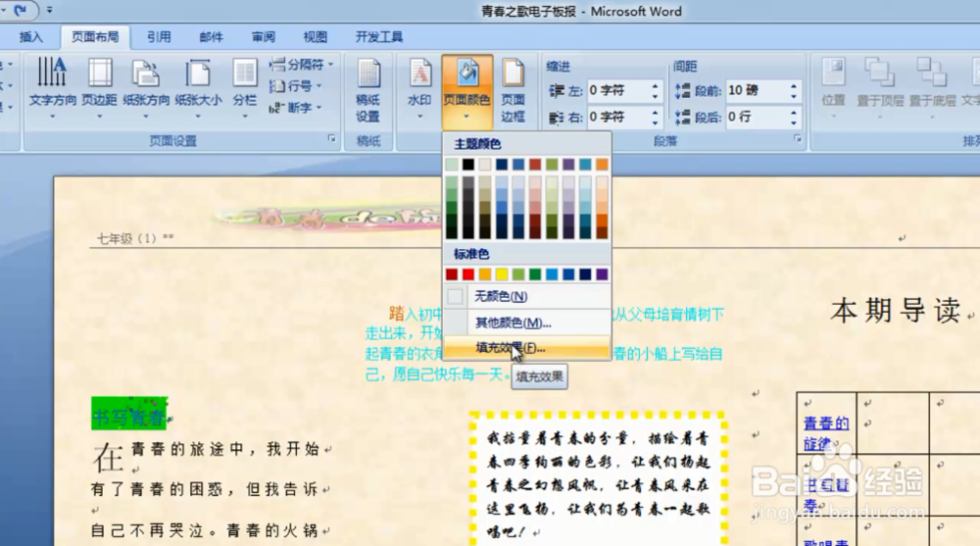This screenshot has width=980, height=546.
Task: Open the 纸张方向 orientation tool
Action: [x=146, y=87]
